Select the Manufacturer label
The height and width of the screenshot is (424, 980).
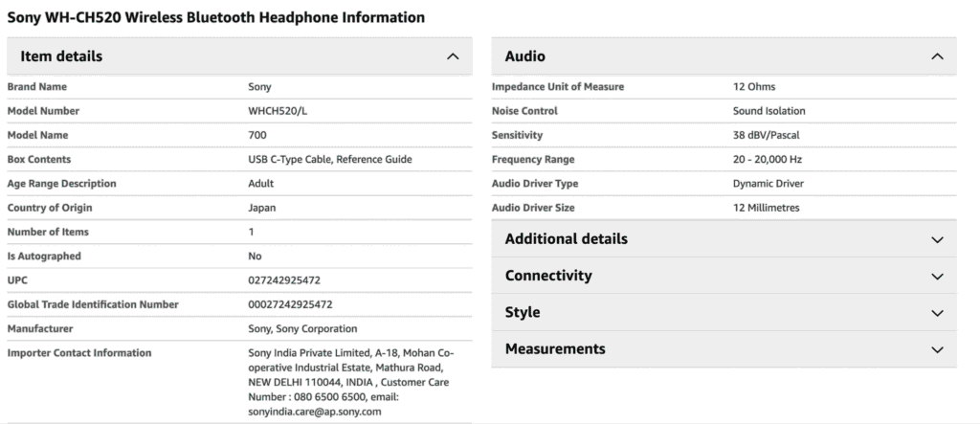coord(40,329)
